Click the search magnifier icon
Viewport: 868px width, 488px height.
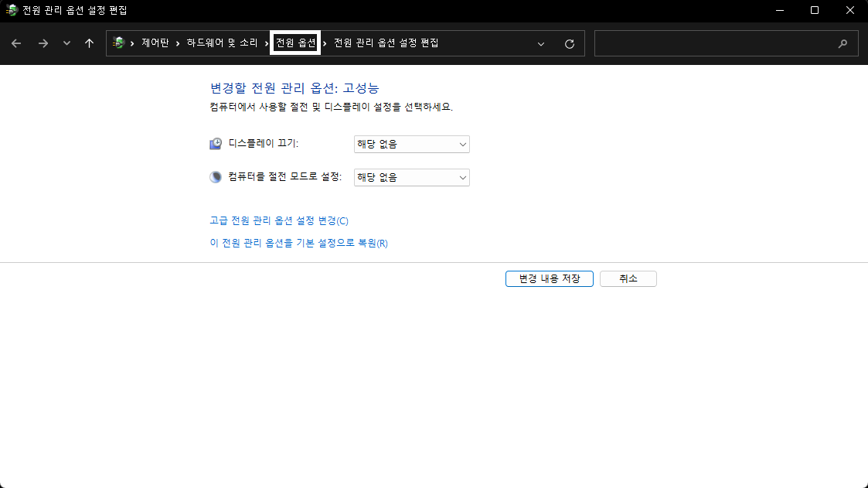(x=842, y=45)
